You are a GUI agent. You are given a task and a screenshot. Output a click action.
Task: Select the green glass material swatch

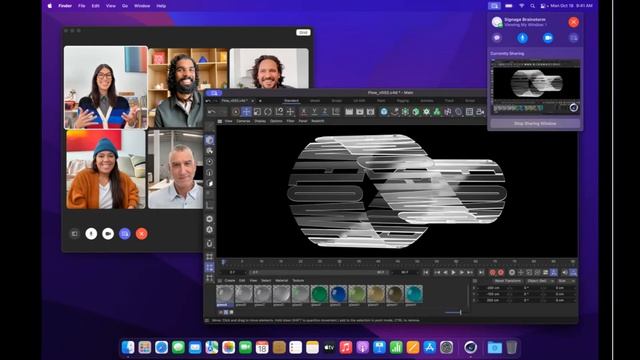click(319, 294)
